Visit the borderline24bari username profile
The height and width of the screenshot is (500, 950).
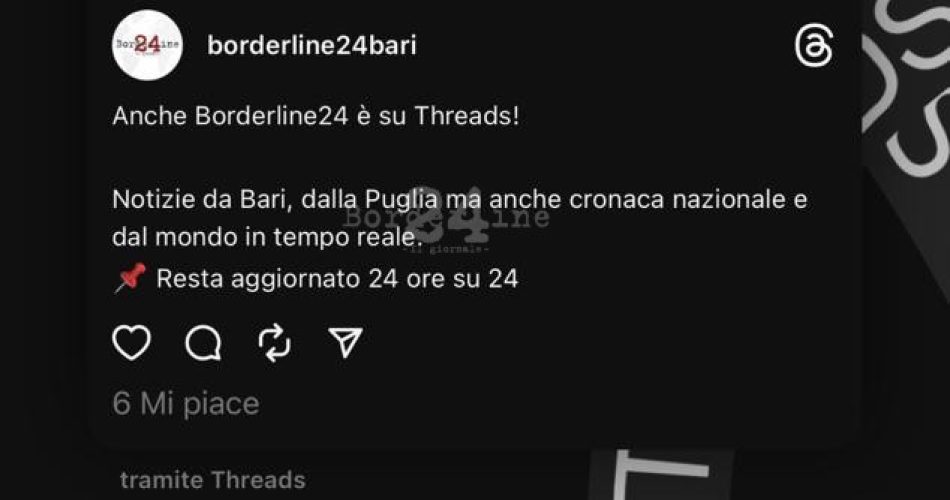pos(312,45)
